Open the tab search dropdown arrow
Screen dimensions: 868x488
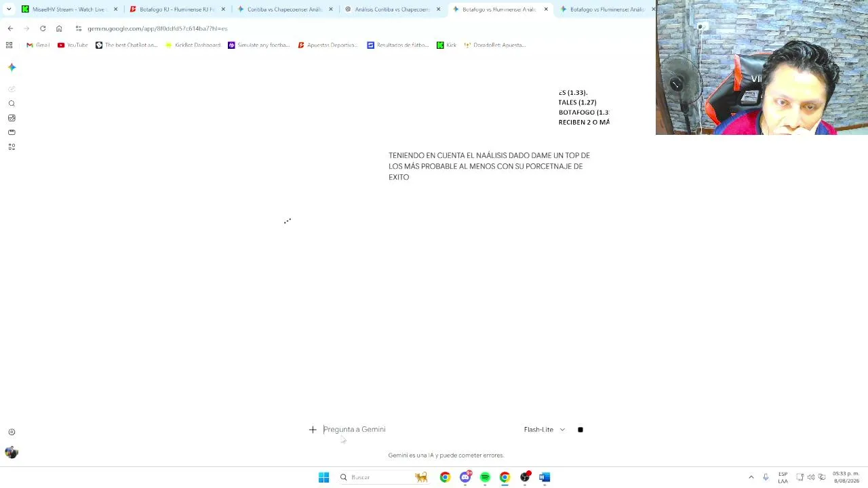click(8, 9)
